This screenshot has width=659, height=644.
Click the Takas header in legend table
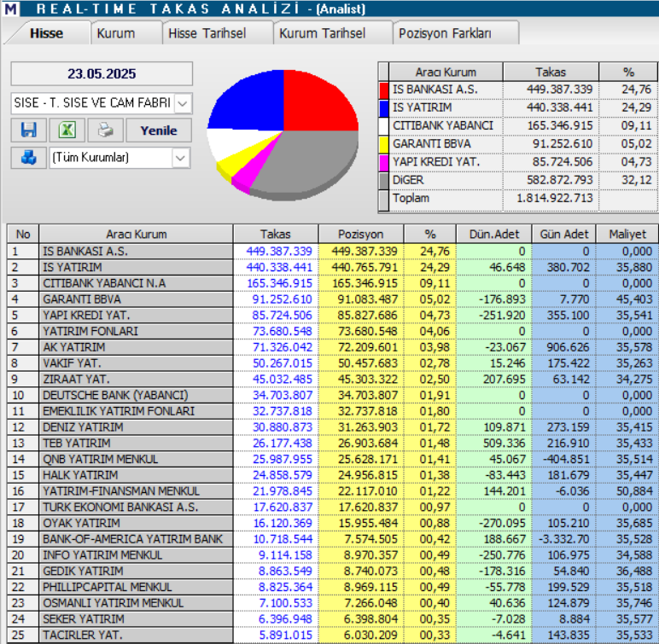551,73
